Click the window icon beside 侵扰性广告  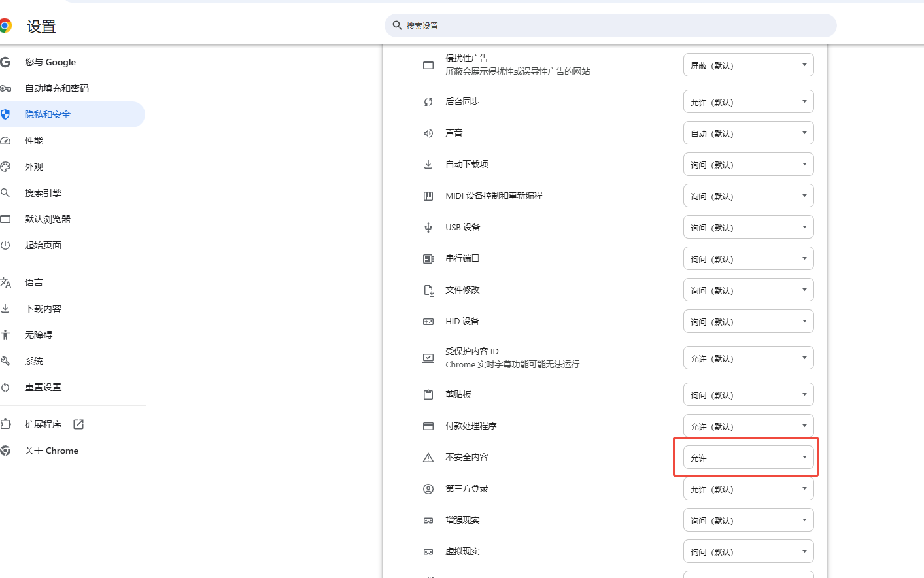428,65
